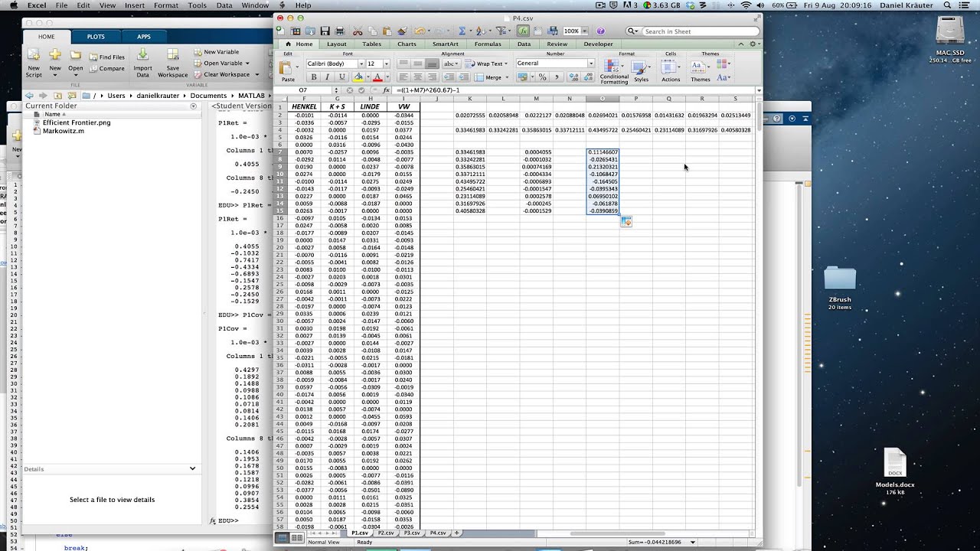The image size is (980, 551).
Task: Toggle align text left
Action: point(403,77)
